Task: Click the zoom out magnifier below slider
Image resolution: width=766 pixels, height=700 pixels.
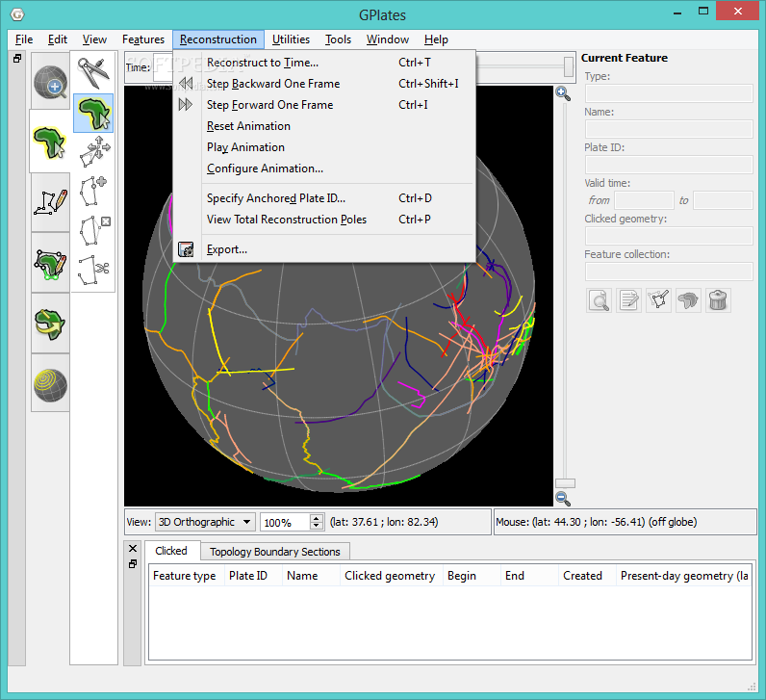Action: 563,498
